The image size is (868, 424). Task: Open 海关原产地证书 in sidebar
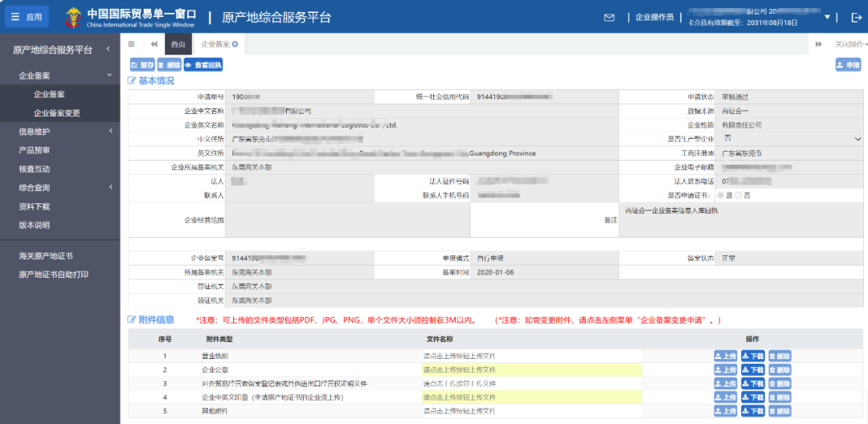coord(45,256)
